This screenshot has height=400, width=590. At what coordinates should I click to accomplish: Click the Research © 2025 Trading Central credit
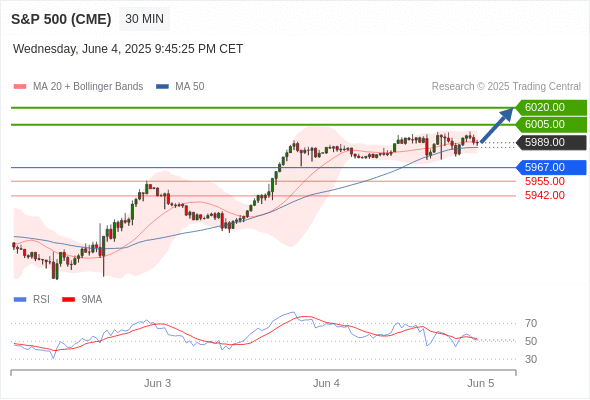[506, 87]
